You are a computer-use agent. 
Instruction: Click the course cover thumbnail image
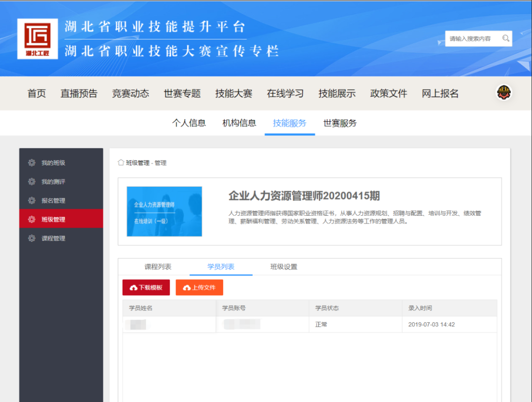coord(164,211)
